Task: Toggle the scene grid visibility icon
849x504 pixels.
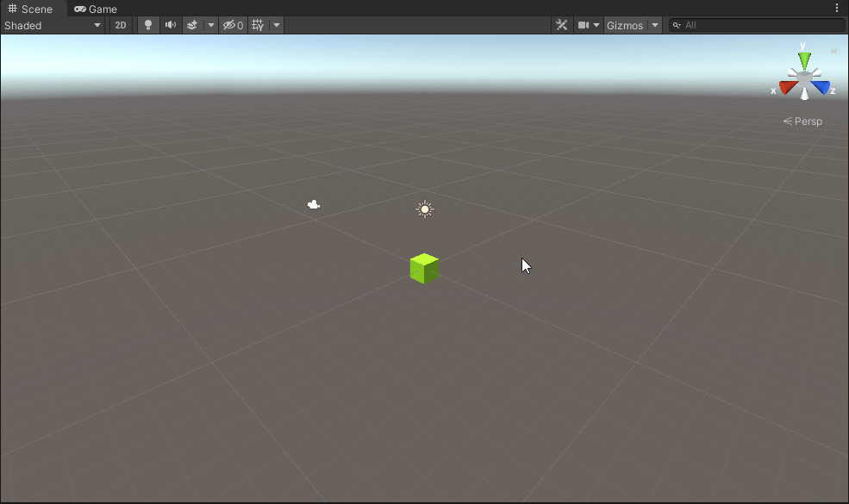Action: point(257,25)
